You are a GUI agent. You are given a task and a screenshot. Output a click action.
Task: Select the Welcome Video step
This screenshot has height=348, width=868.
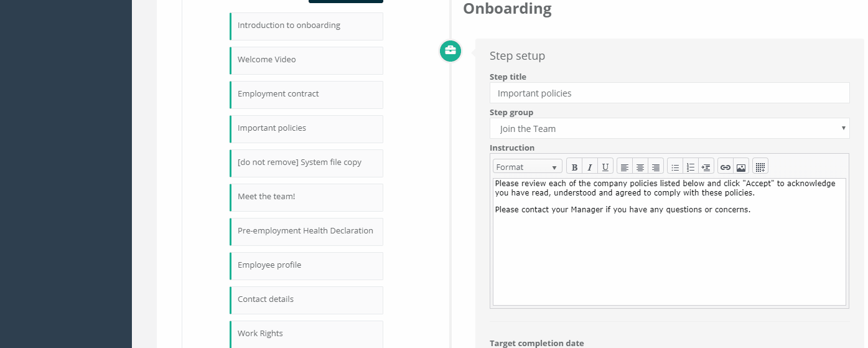tap(306, 60)
